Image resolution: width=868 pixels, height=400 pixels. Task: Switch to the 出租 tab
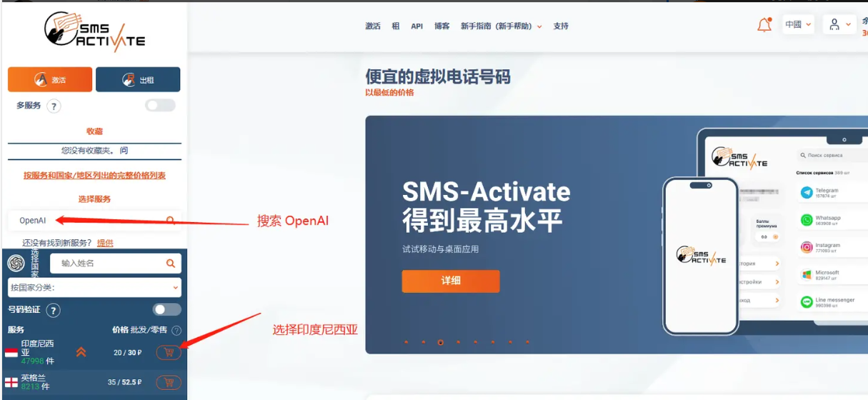(x=138, y=80)
